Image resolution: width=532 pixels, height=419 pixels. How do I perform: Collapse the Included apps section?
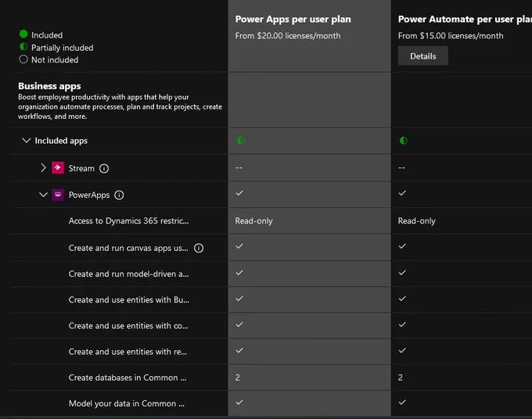pyautogui.click(x=26, y=141)
